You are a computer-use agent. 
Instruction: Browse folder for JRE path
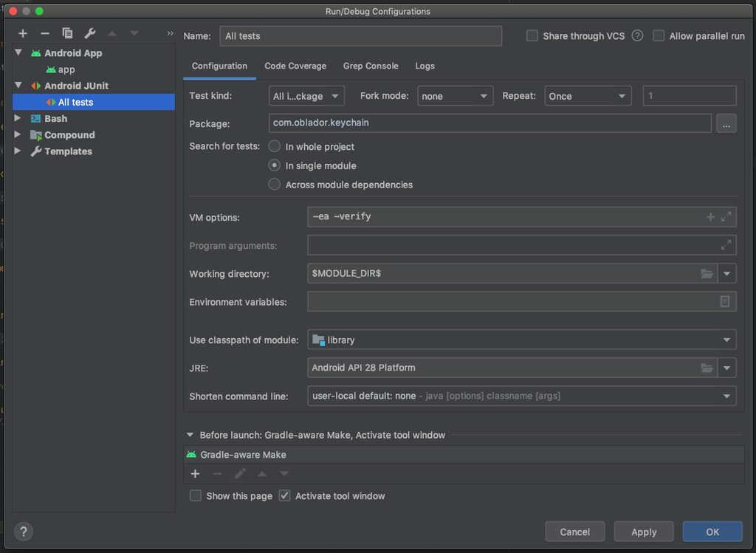[x=707, y=368]
